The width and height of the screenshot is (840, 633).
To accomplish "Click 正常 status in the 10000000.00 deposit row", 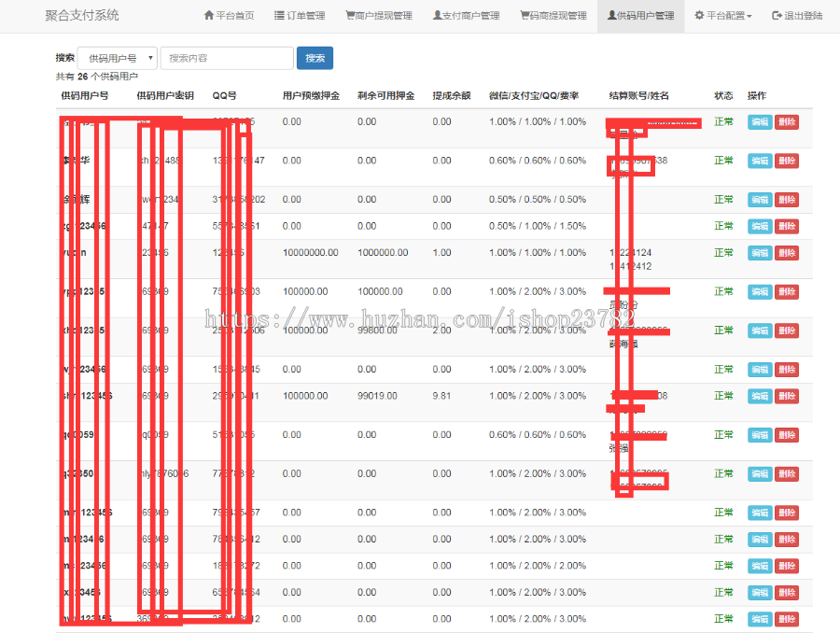I will 723,252.
